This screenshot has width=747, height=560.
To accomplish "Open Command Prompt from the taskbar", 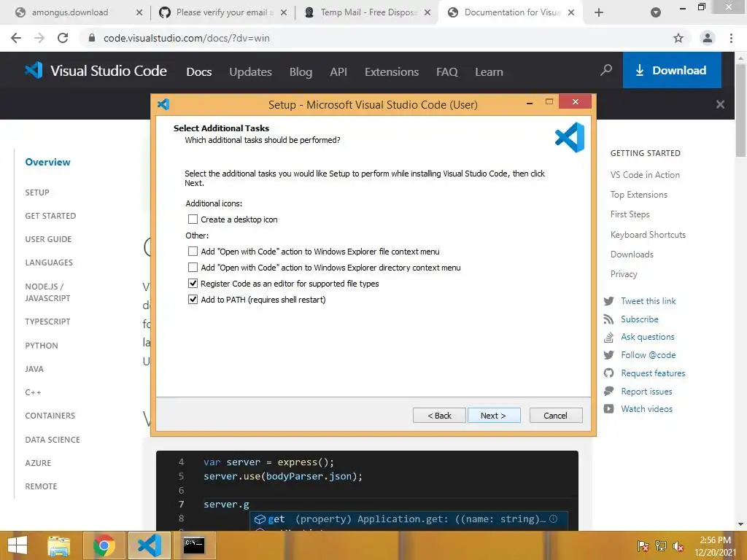I will point(194,545).
